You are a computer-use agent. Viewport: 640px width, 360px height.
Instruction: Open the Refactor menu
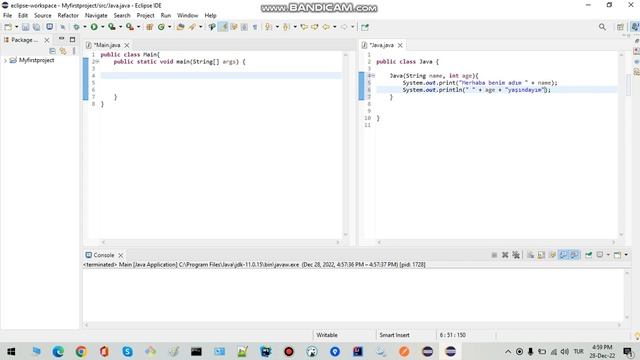click(68, 16)
